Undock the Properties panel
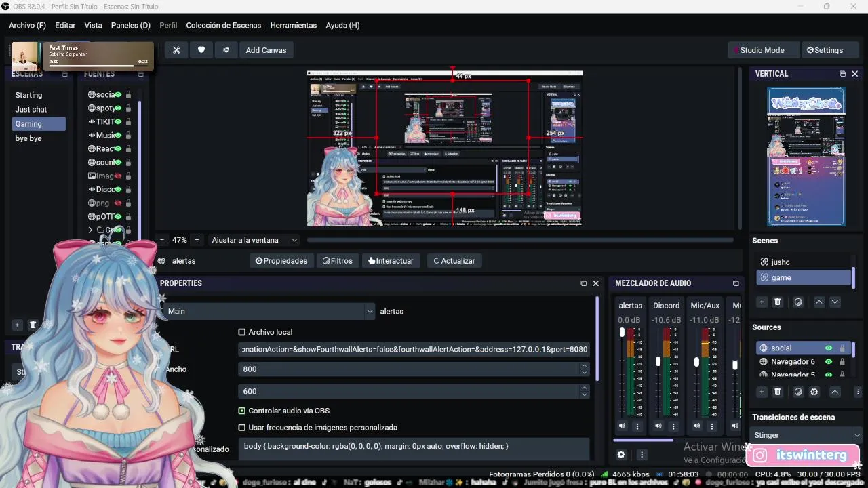The image size is (868, 488). click(583, 283)
